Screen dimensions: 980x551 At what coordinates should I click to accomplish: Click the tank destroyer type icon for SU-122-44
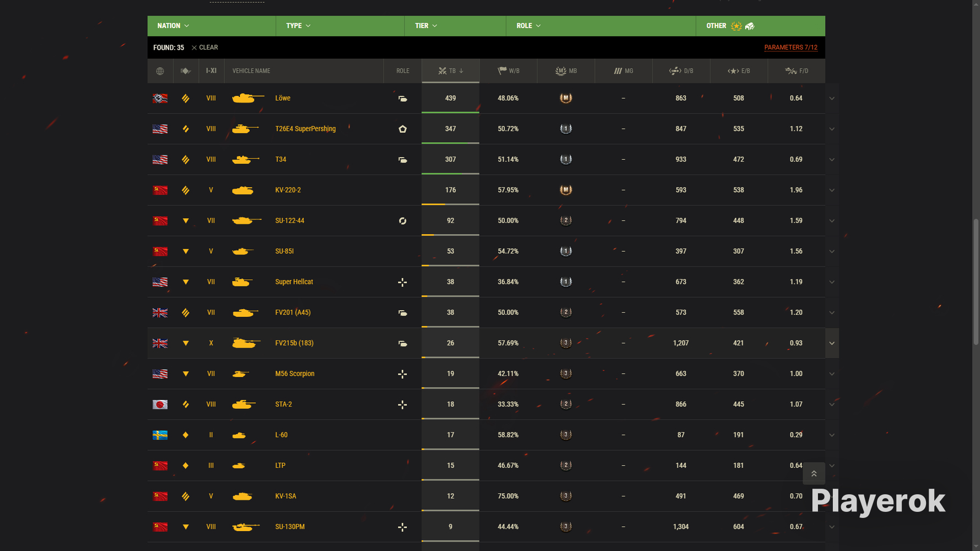click(x=186, y=221)
